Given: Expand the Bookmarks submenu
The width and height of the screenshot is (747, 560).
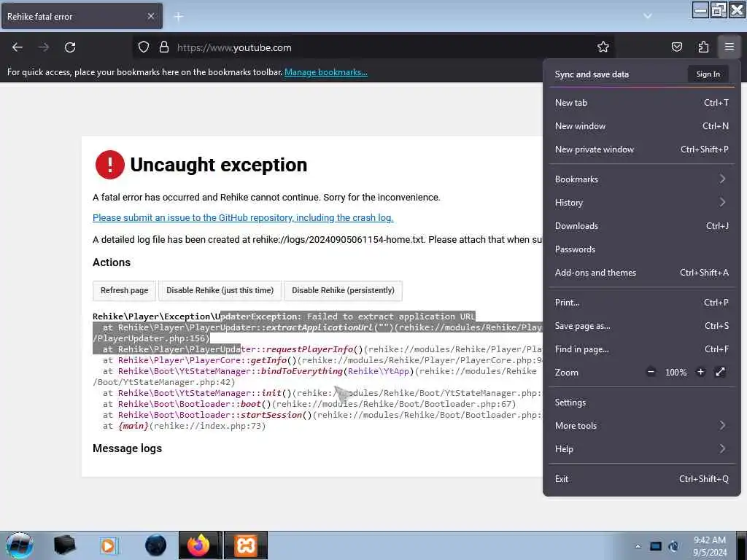Looking at the screenshot, I should [642, 179].
